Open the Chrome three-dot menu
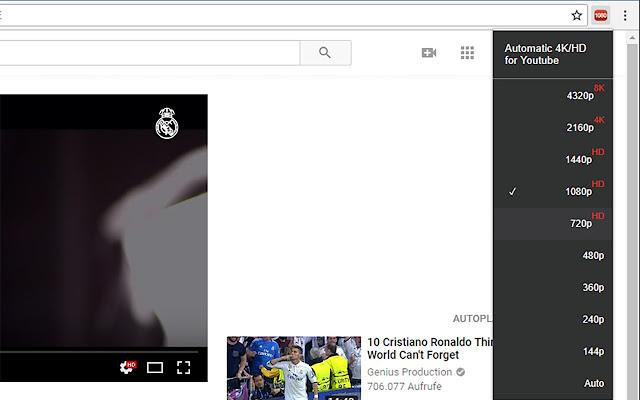 tap(625, 16)
